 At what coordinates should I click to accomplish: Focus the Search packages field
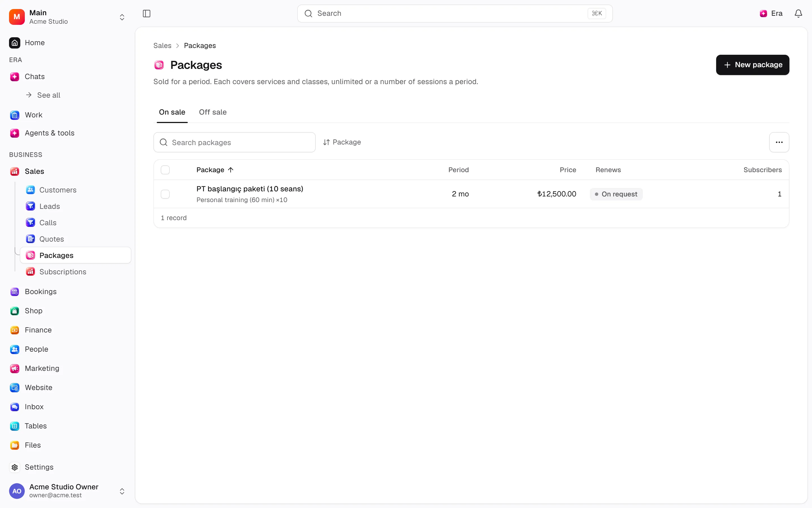(x=235, y=143)
